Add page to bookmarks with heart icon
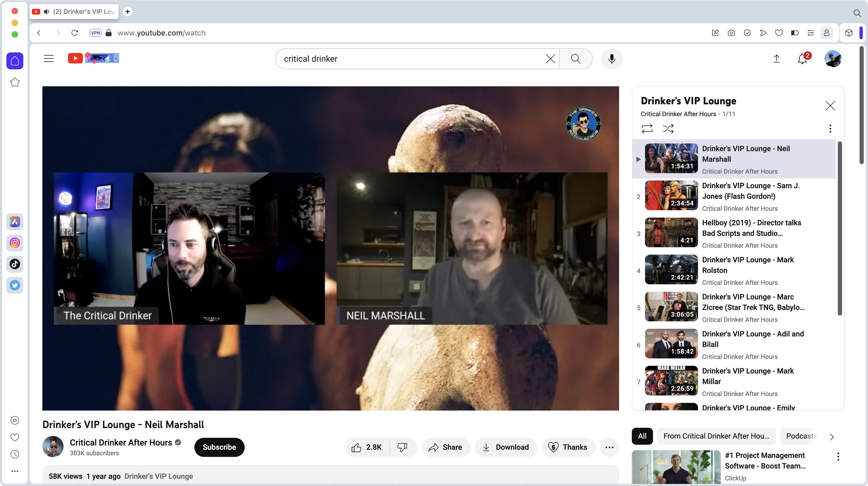 click(x=779, y=33)
